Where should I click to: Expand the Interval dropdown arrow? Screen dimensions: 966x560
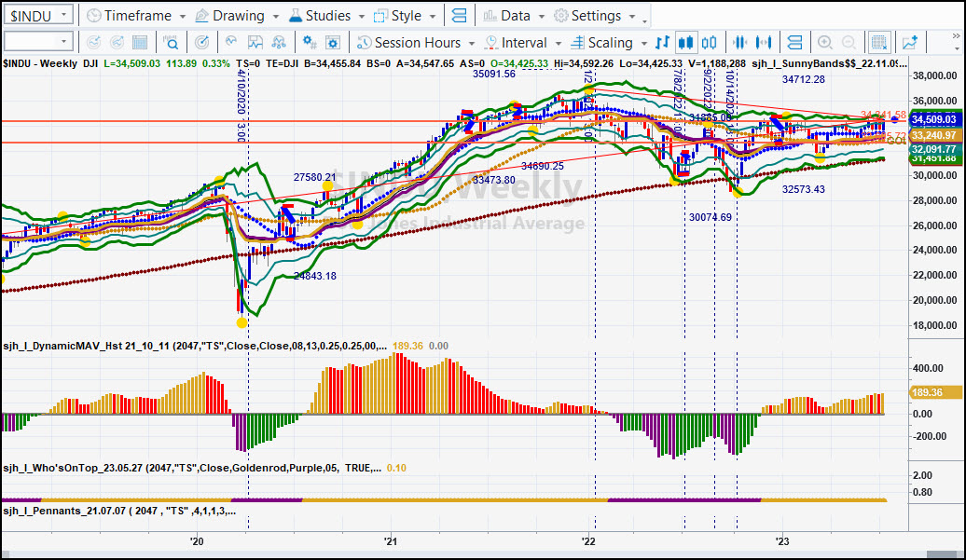coord(559,43)
